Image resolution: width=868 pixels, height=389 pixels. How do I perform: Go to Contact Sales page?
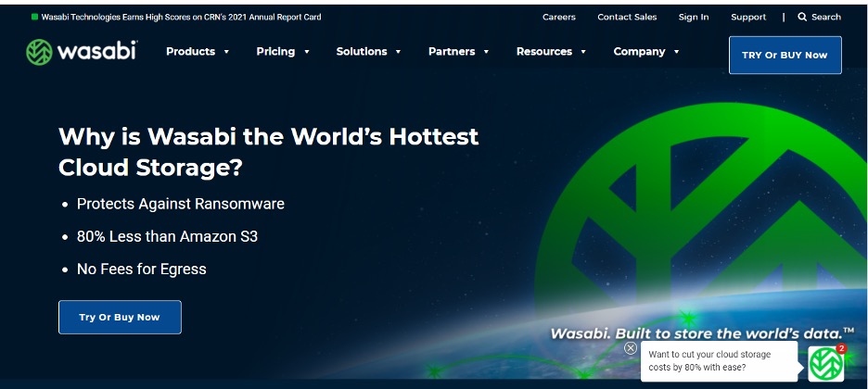(x=627, y=17)
